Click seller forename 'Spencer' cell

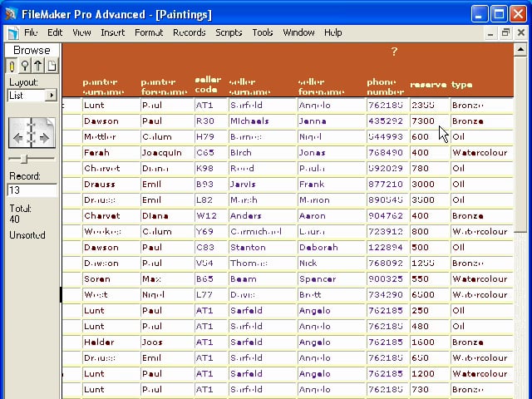pyautogui.click(x=332, y=279)
